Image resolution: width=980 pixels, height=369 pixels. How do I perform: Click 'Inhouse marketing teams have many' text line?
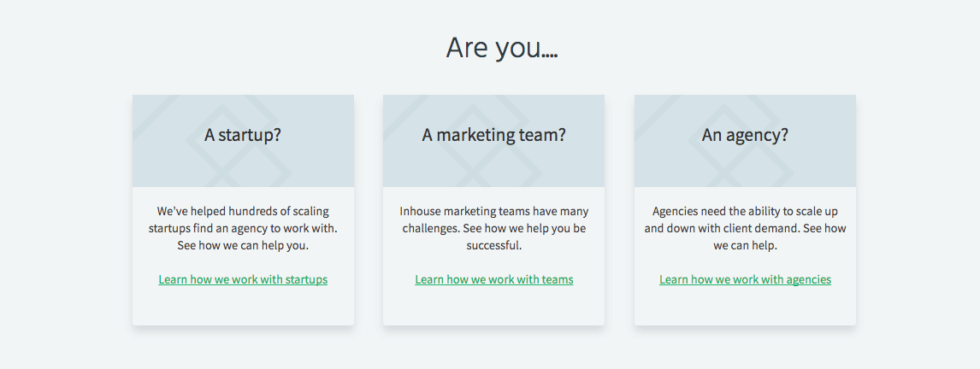(x=493, y=211)
